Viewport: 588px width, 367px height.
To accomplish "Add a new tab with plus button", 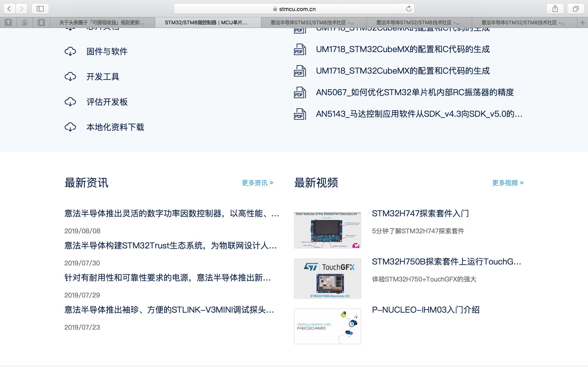I will pyautogui.click(x=582, y=23).
